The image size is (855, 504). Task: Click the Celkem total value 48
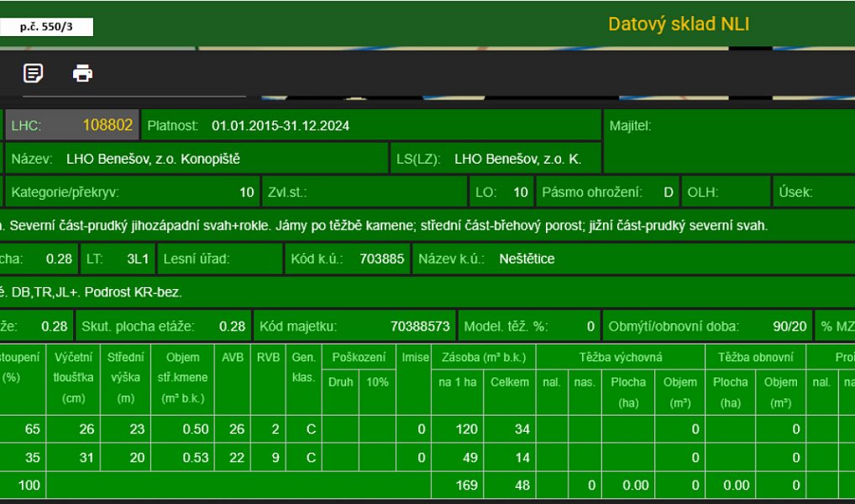tap(509, 485)
